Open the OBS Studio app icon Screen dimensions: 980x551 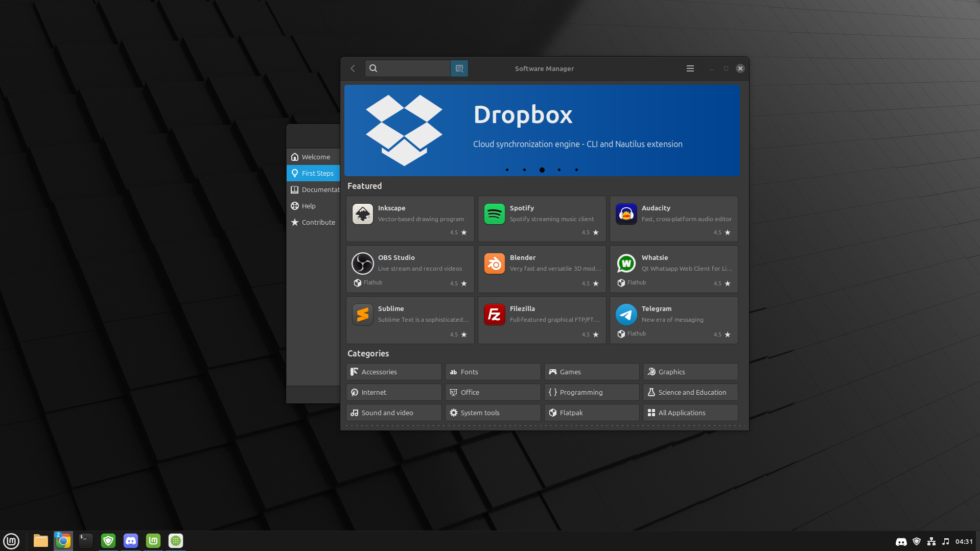tap(362, 263)
